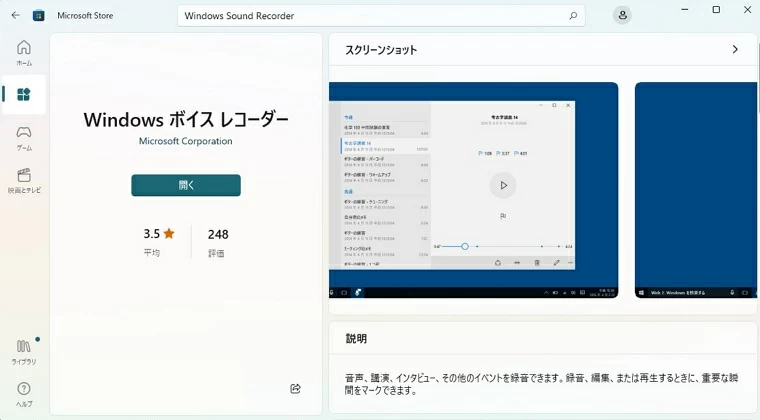Close the Microsoft Store window

[747, 10]
